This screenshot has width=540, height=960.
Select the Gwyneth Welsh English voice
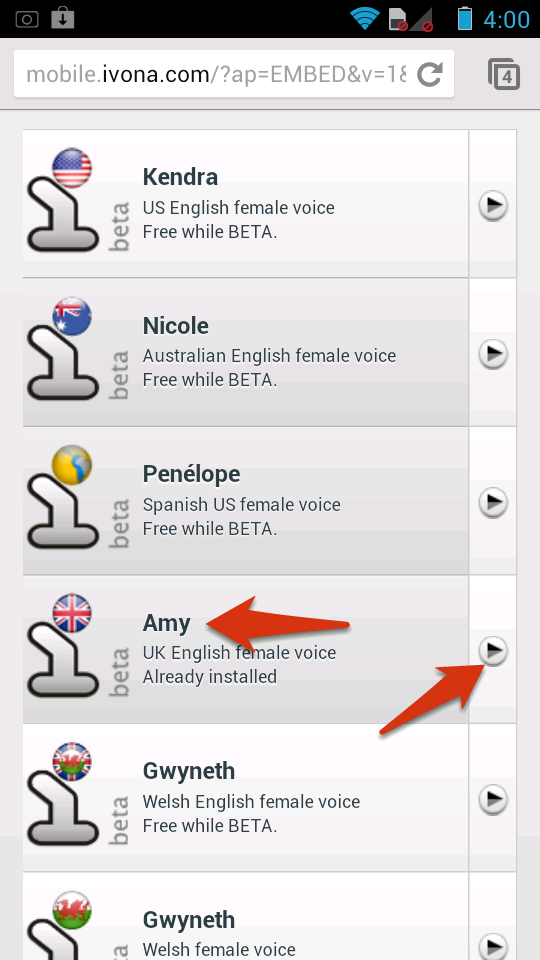pos(246,798)
